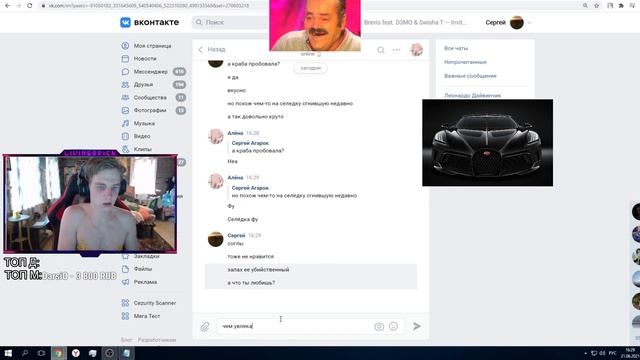This screenshot has height=360, width=640.
Task: Open the Files icon in sidebar
Action: [x=125, y=269]
